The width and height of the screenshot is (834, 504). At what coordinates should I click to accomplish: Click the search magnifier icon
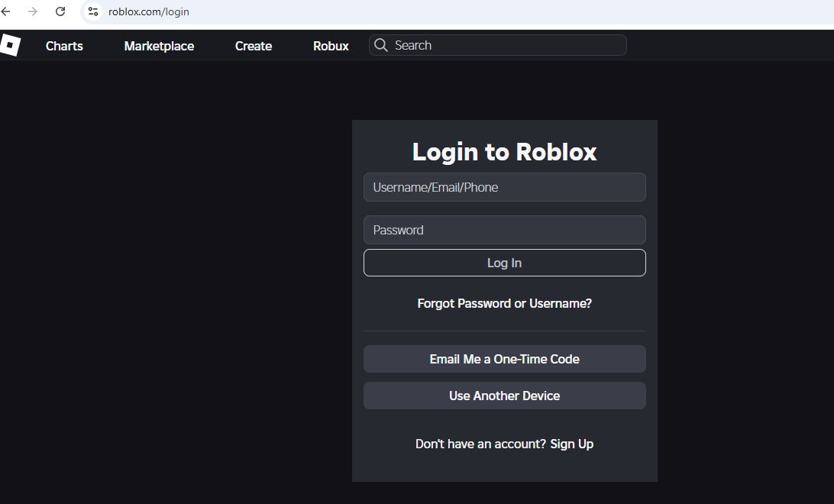(380, 45)
